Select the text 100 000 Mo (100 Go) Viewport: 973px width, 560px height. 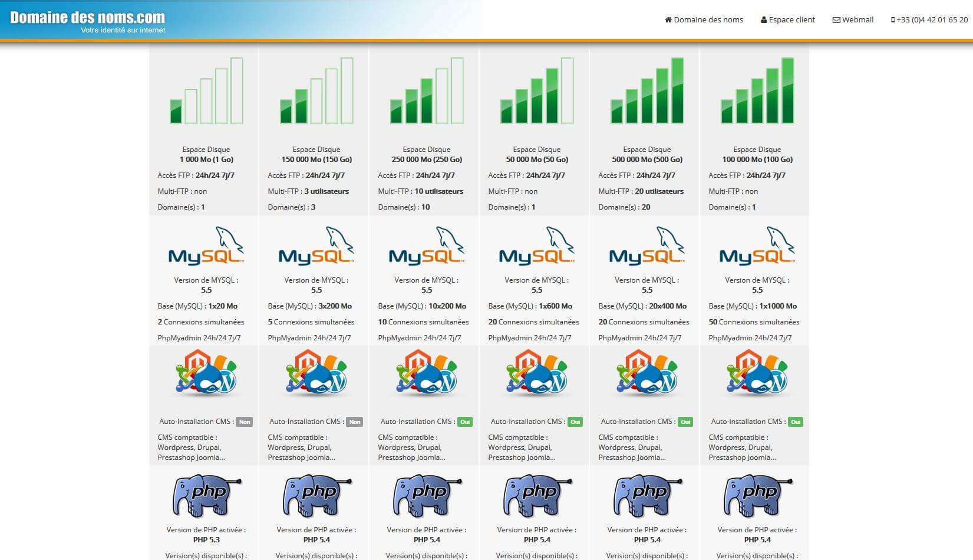[757, 160]
